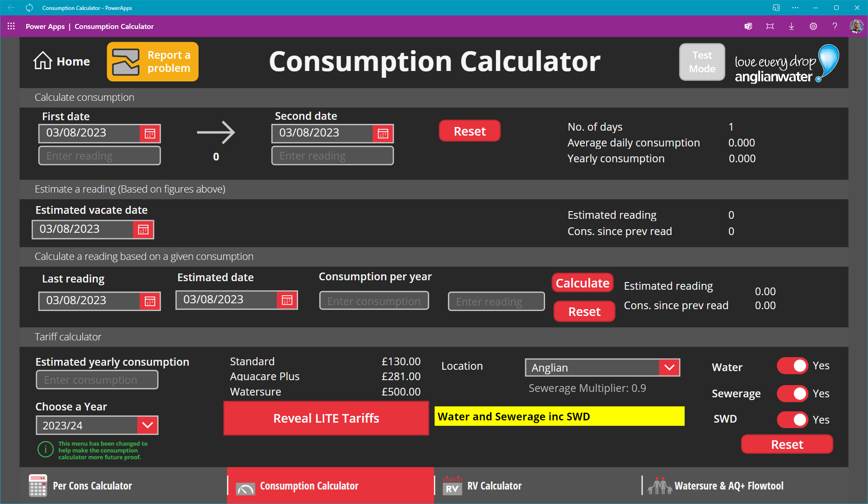Disable the Sewerage toggle

click(x=793, y=394)
